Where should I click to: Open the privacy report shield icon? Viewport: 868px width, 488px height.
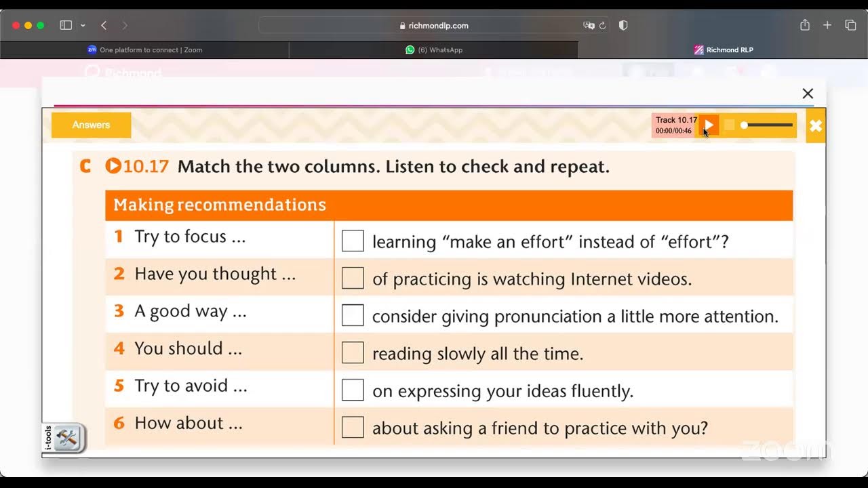tap(623, 25)
